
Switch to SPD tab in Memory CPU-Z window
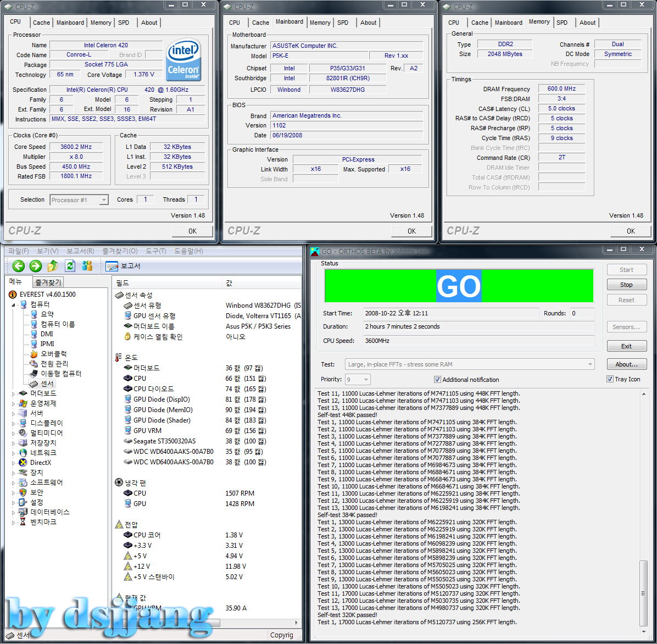(x=562, y=23)
